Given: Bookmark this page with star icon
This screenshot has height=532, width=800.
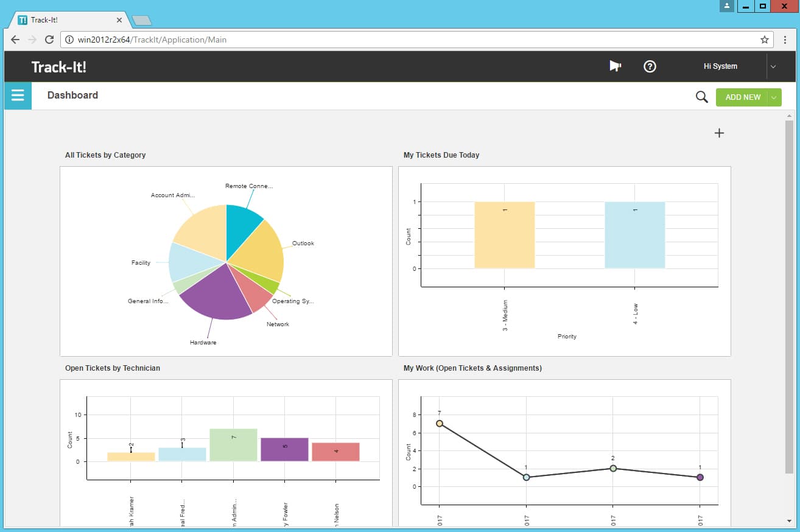Looking at the screenshot, I should 765,40.
